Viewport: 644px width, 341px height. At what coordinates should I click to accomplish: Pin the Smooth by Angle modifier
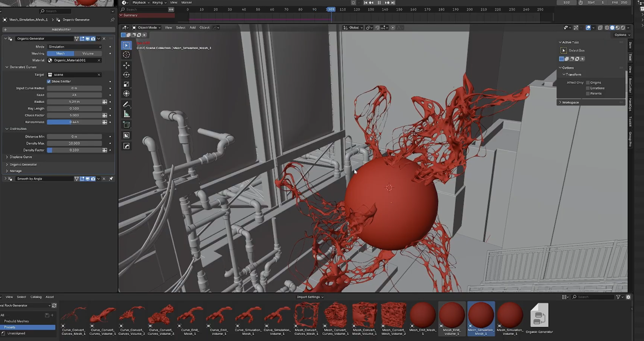pos(111,179)
